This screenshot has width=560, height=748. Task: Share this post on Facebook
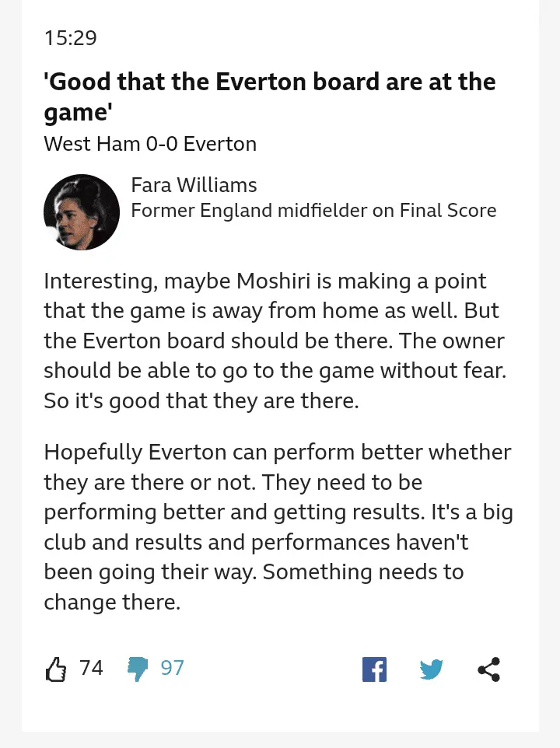(x=374, y=669)
